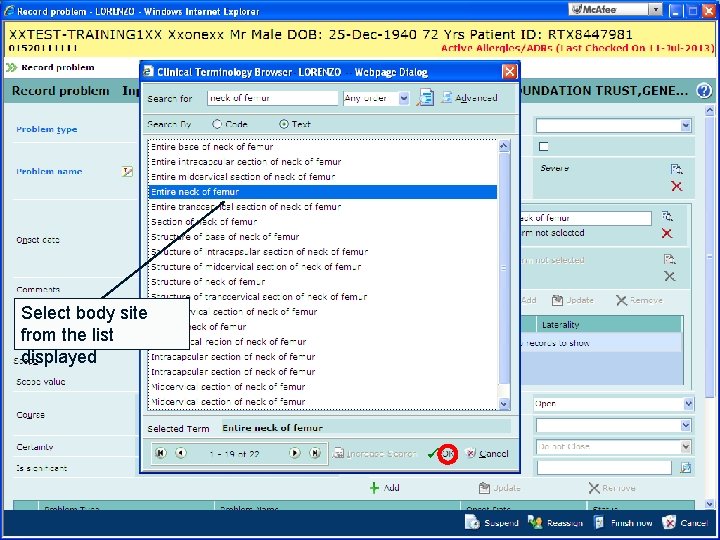Click the Active Allergies/ADRs banner text
The width and height of the screenshot is (720, 540).
pos(578,48)
